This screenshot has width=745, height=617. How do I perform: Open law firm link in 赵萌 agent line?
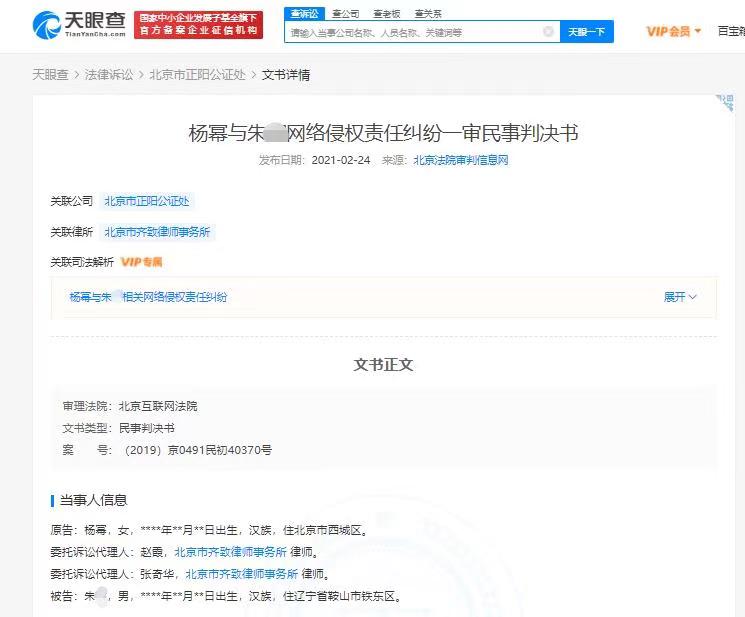[x=230, y=552]
